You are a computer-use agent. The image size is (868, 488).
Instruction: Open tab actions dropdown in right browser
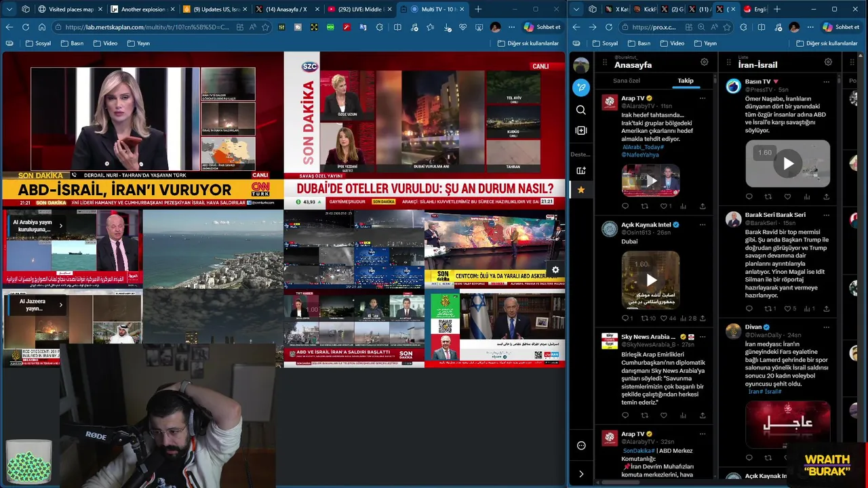576,9
